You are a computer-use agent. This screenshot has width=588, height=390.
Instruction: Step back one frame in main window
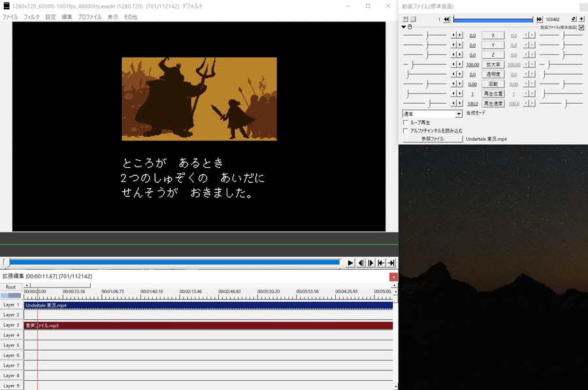point(361,263)
